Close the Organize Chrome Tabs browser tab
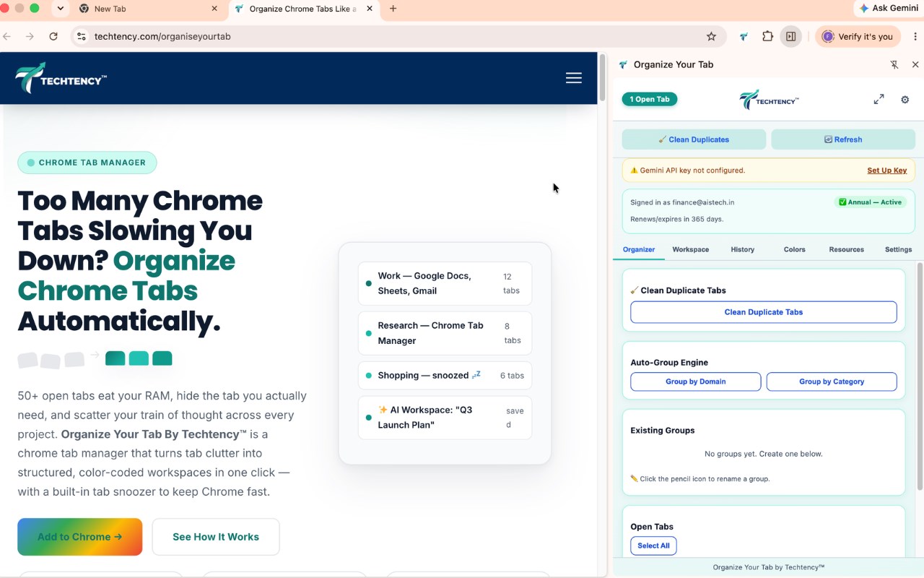 pos(370,9)
